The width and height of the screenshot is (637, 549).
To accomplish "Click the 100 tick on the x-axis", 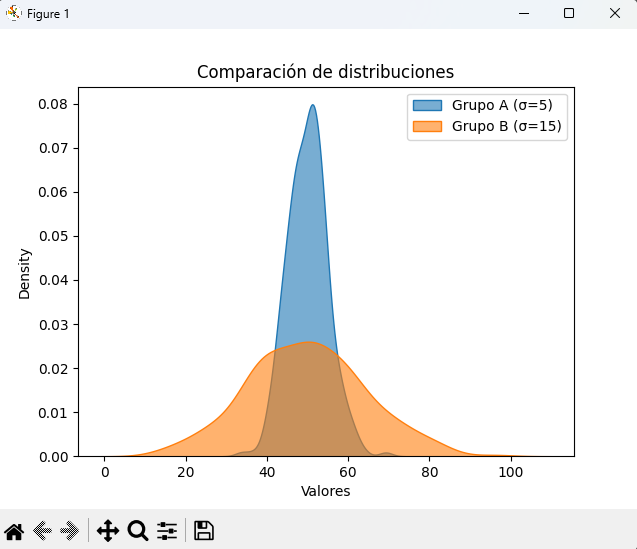I will [511, 472].
